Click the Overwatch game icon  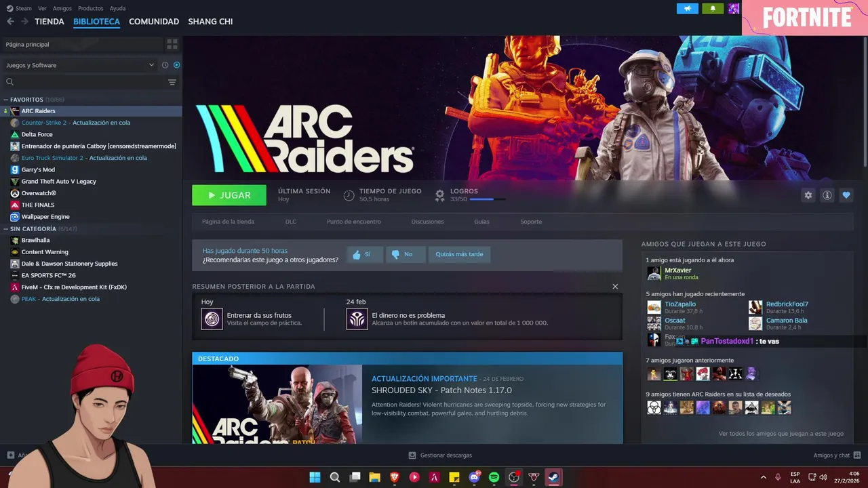tap(15, 193)
